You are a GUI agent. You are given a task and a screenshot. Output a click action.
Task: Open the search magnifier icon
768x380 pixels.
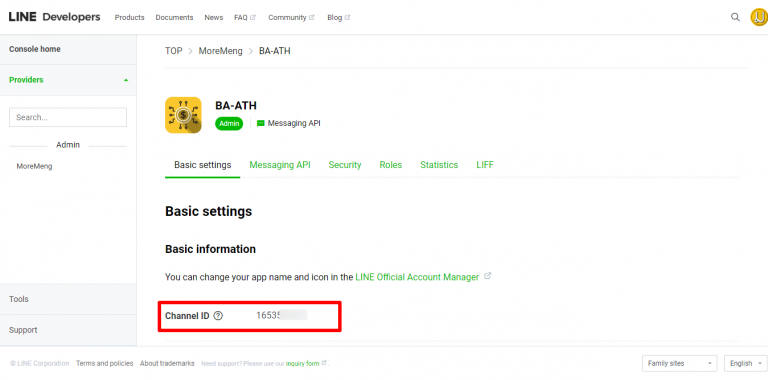(735, 17)
